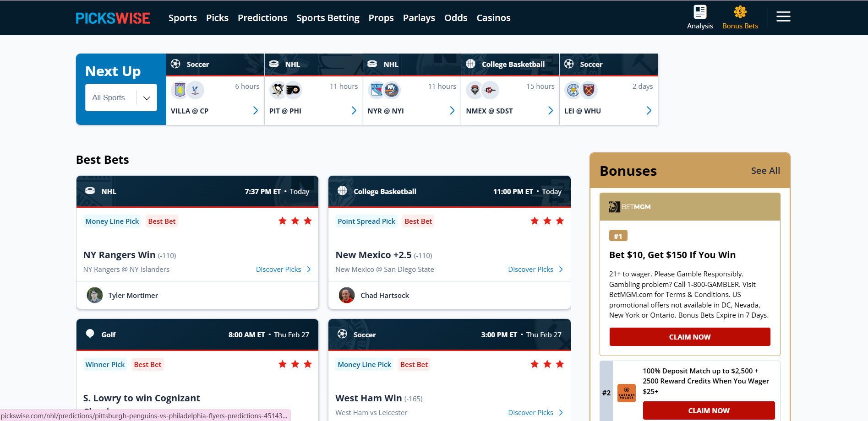Click the Caesars Palace logo
868x421 pixels.
tap(627, 393)
